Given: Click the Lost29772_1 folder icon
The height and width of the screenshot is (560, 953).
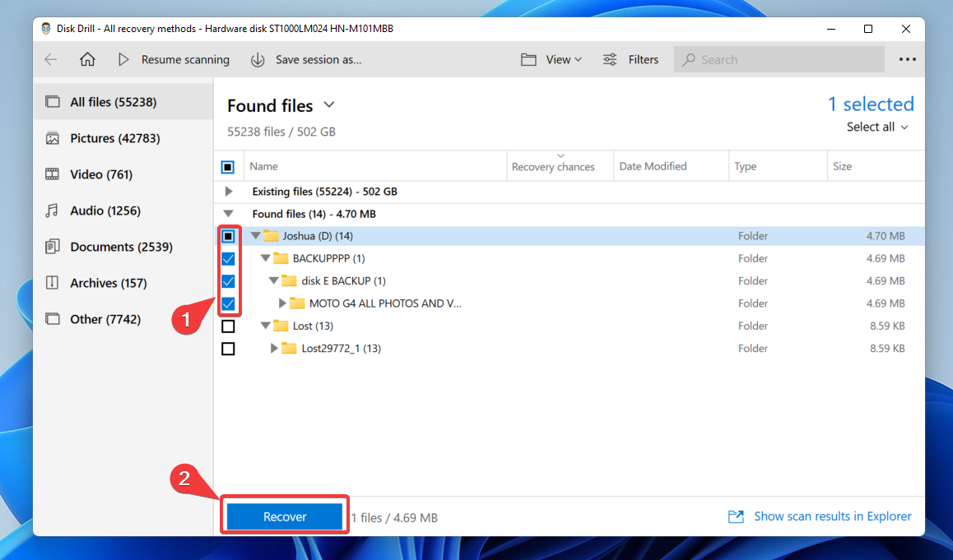Looking at the screenshot, I should click(x=290, y=348).
